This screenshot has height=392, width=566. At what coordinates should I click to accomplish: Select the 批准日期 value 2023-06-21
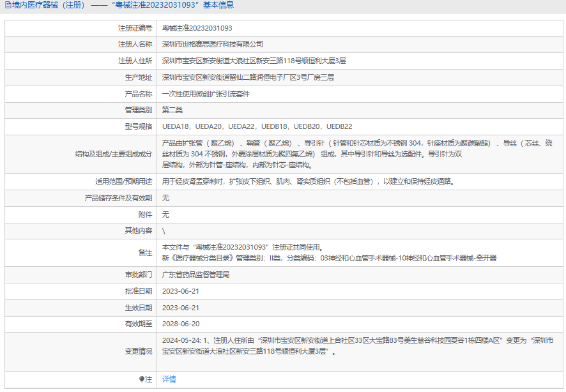181,291
